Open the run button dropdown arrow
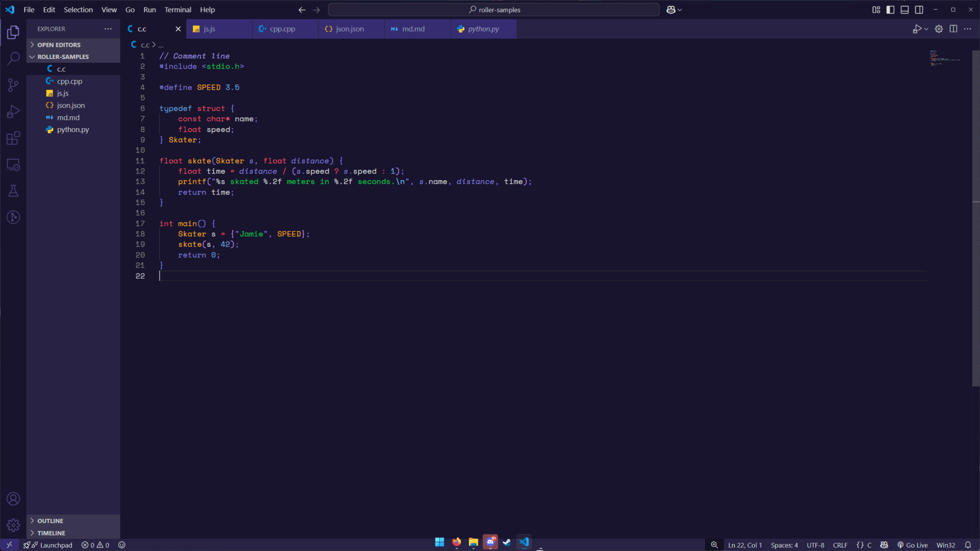 (926, 29)
